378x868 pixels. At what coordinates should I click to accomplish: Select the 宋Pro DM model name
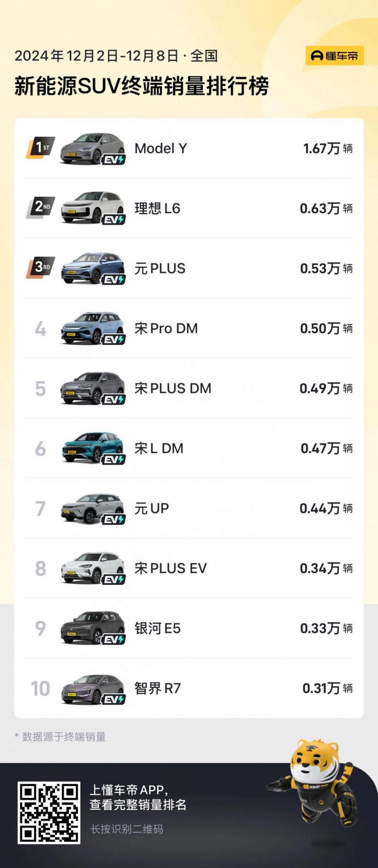click(x=166, y=328)
